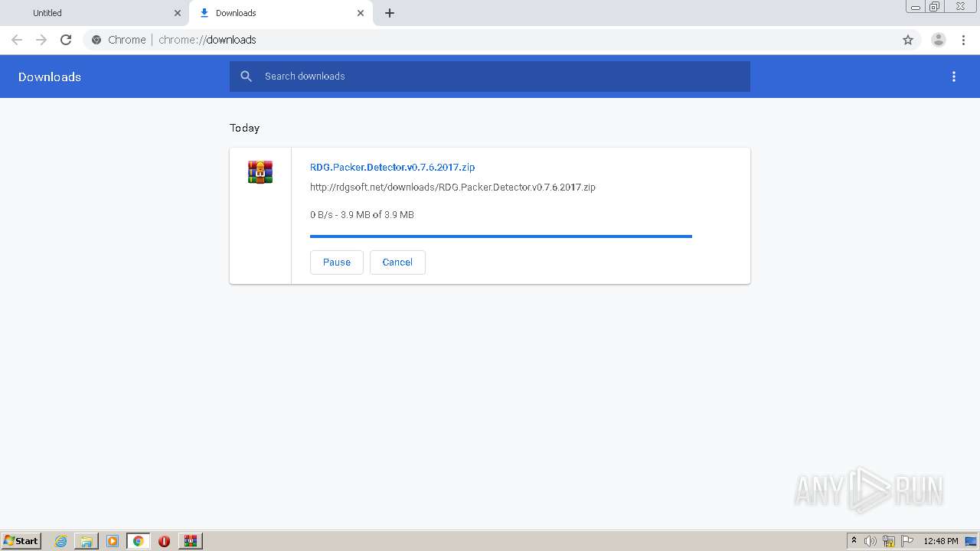The width and height of the screenshot is (980, 551).
Task: Open the Windows Start menu
Action: pyautogui.click(x=21, y=540)
